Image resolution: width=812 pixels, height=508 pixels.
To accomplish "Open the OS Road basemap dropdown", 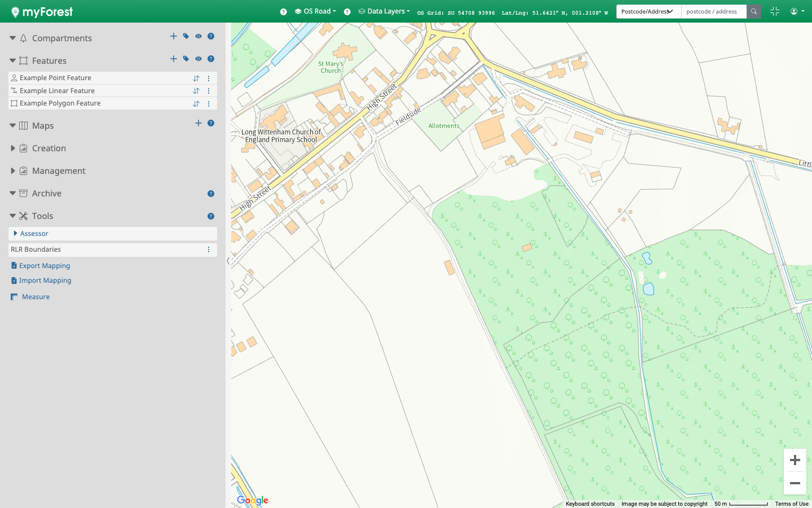I will pyautogui.click(x=316, y=11).
